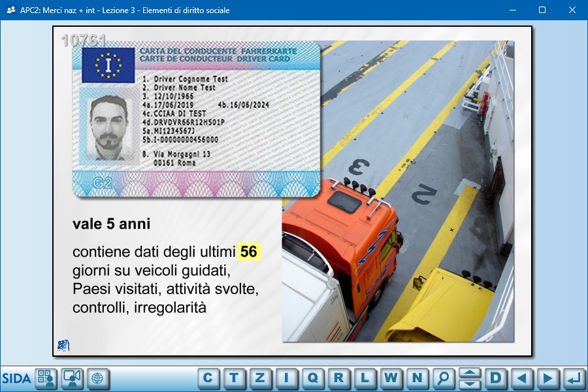
Task: Click the QR code user icon
Action: [x=46, y=378]
